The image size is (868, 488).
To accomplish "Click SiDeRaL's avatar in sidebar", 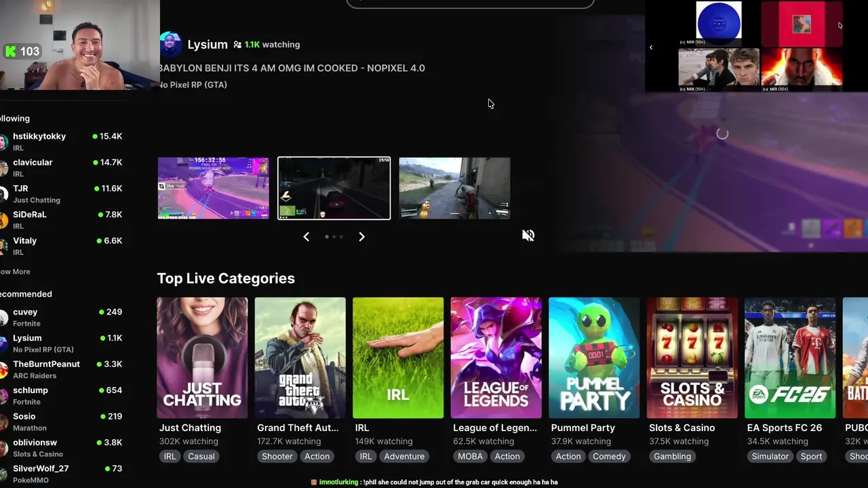I will click(3, 220).
